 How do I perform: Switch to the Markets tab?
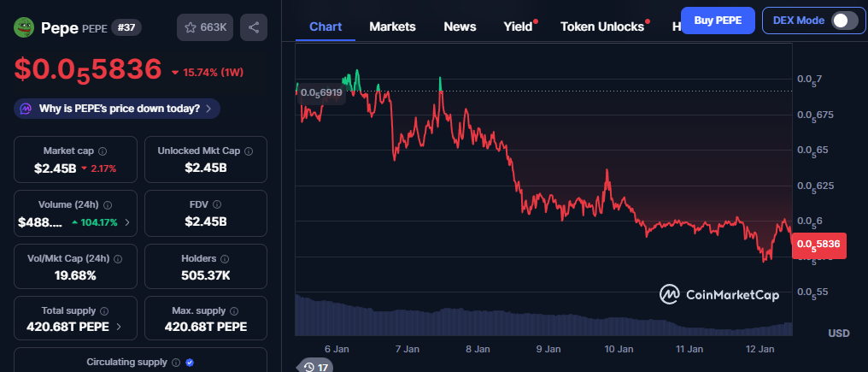pyautogui.click(x=392, y=27)
